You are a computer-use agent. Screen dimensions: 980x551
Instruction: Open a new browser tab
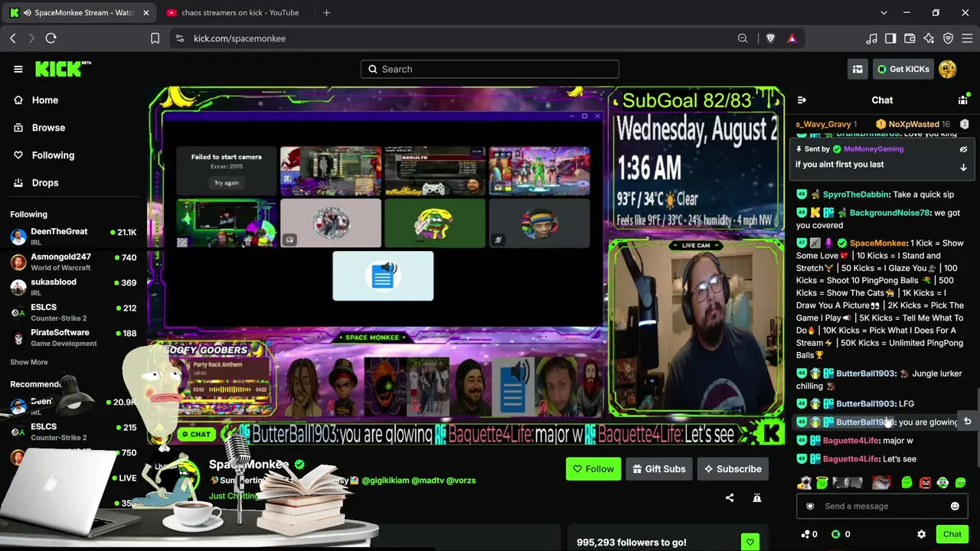click(326, 12)
